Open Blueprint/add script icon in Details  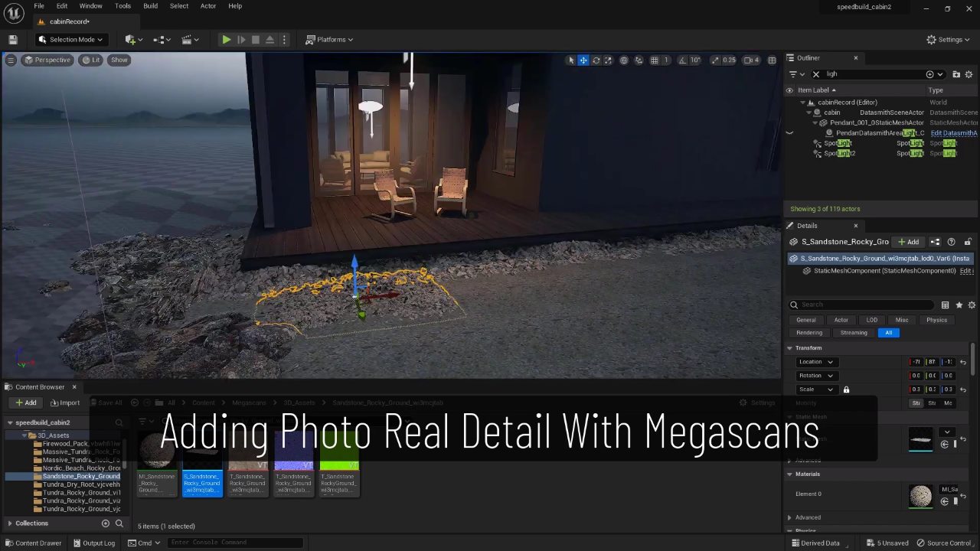pos(935,242)
